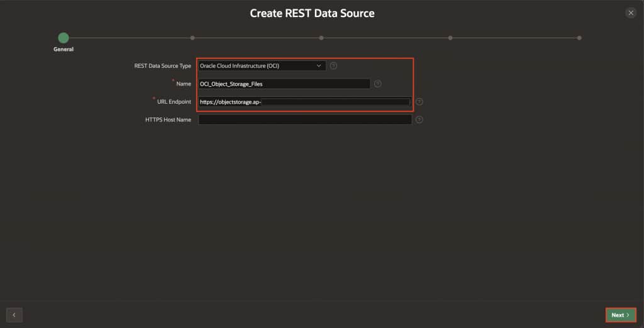644x328 pixels.
Task: Select the fourth wizard progress dot
Action: pyautogui.click(x=450, y=38)
